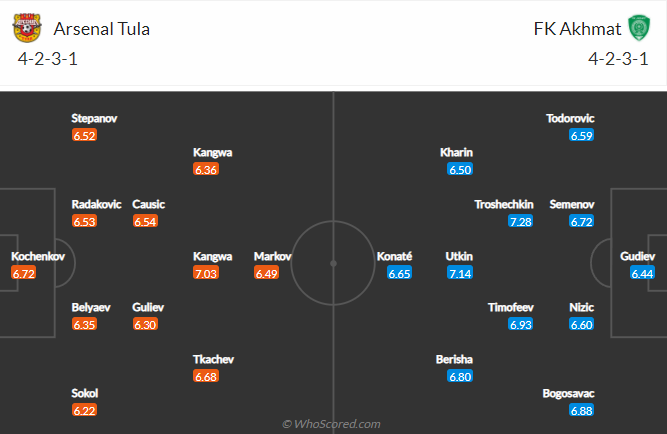This screenshot has width=667, height=434.
Task: Click the 7.03 rating badge under Kangwa
Action: [x=206, y=273]
